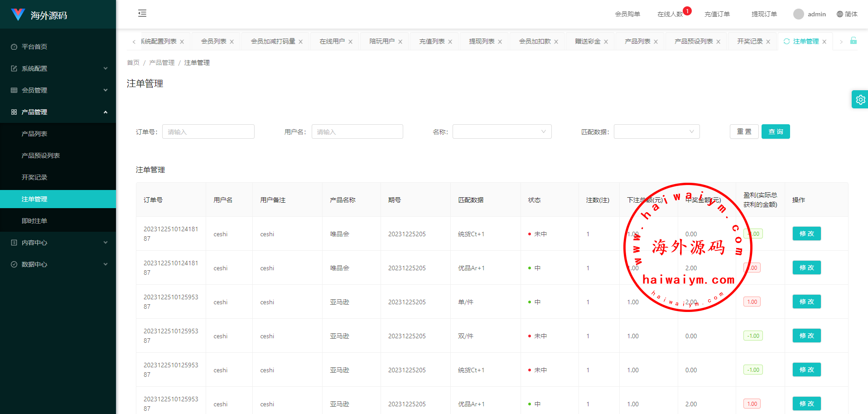Open the settings gear panel
This screenshot has height=414, width=868.
point(860,100)
